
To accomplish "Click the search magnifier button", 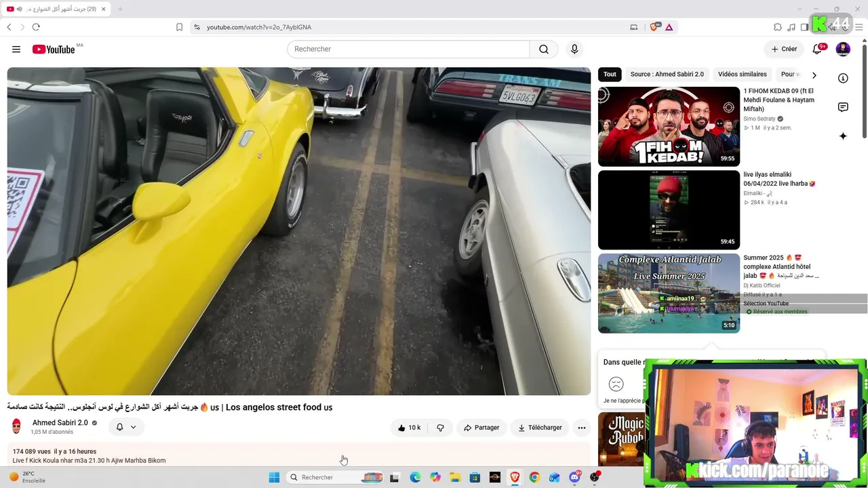I will [544, 49].
